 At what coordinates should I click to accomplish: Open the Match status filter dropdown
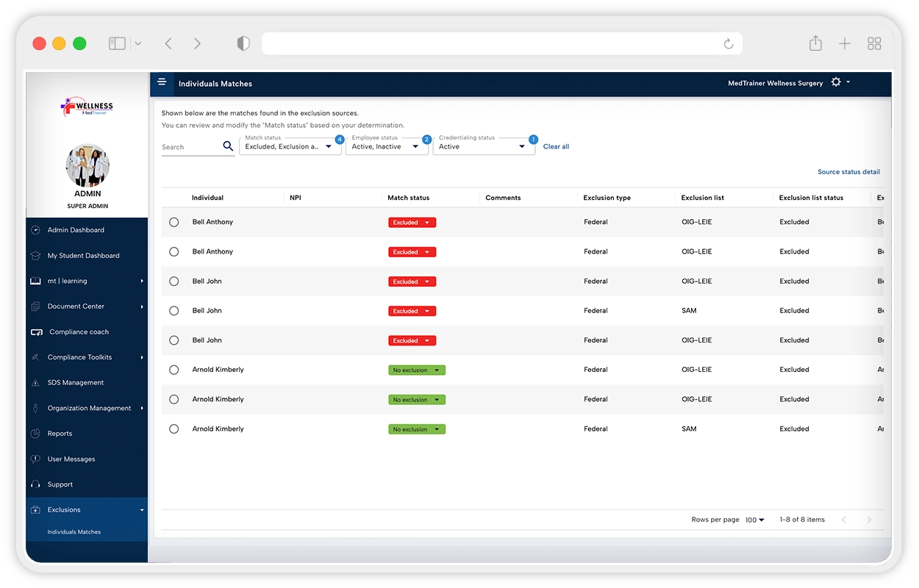pyautogui.click(x=290, y=146)
